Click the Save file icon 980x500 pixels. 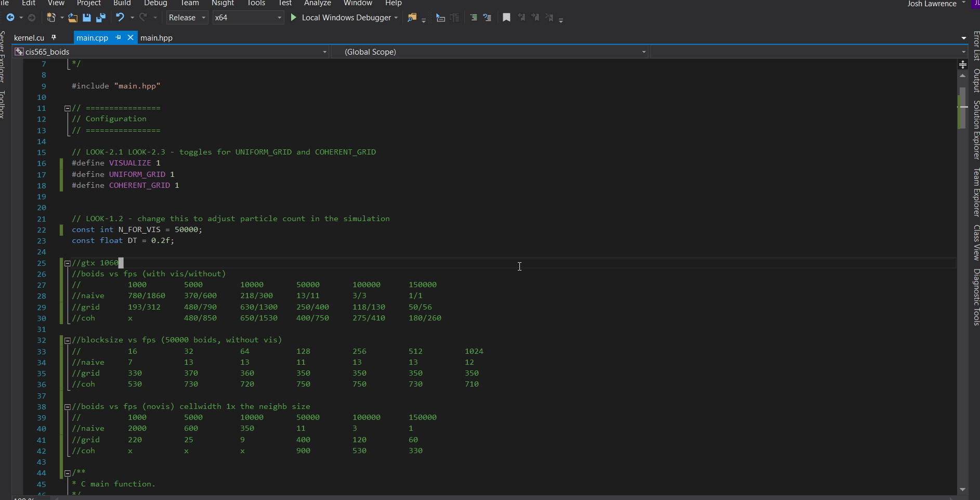pos(87,18)
